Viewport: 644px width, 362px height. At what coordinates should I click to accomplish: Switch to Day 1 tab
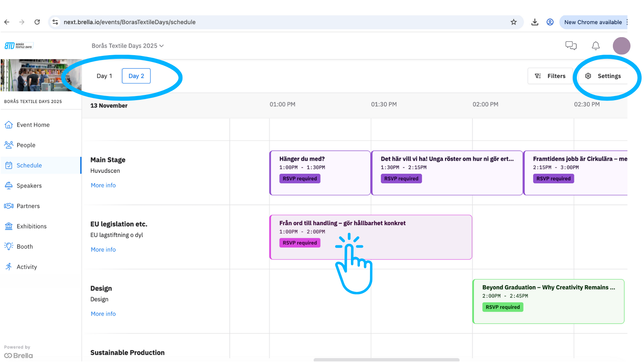pos(104,76)
